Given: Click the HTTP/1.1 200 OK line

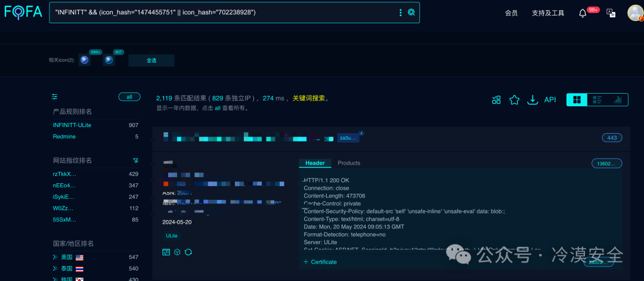Looking at the screenshot, I should pos(327,180).
